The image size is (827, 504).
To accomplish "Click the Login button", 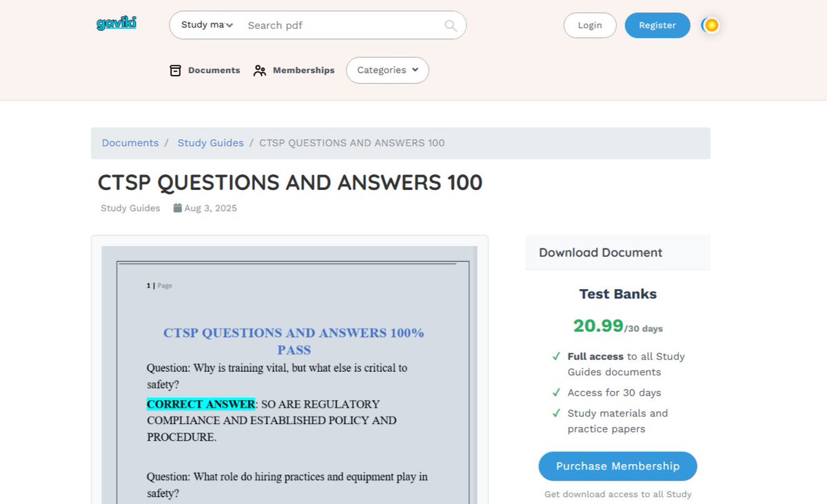I will (590, 25).
